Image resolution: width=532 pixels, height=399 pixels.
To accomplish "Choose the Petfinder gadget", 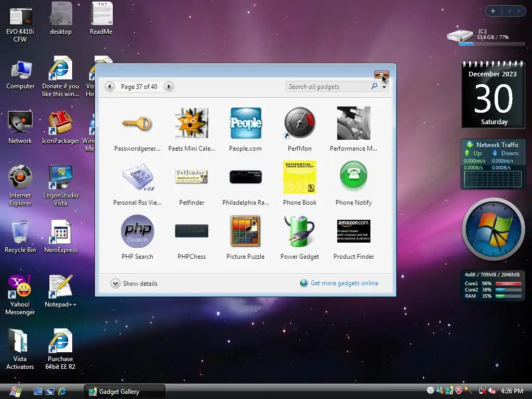I will [191, 177].
